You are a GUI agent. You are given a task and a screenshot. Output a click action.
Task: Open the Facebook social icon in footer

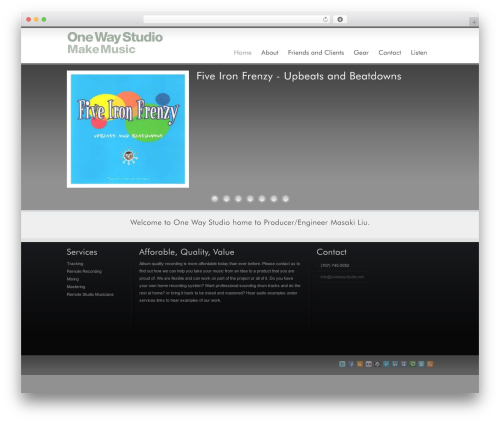click(351, 364)
